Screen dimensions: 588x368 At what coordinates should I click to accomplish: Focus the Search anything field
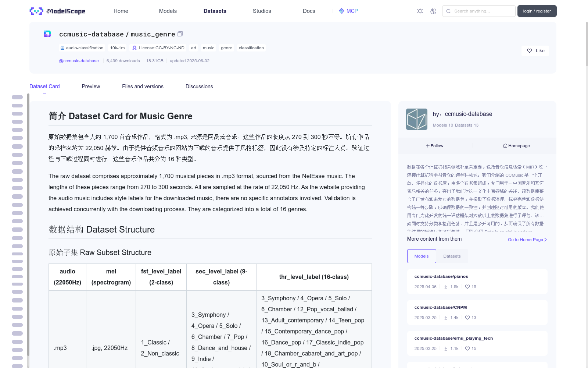(x=479, y=11)
